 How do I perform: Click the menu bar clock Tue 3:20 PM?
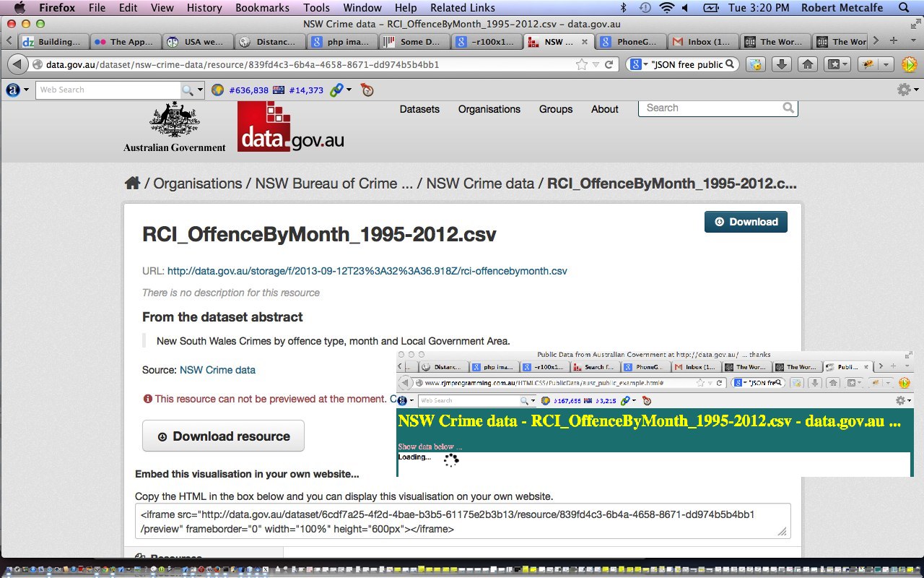[x=759, y=8]
